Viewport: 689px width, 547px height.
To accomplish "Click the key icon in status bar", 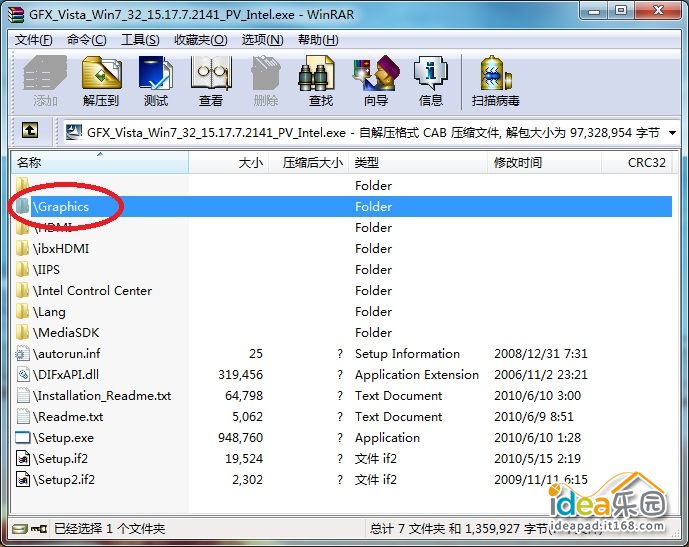I will 39,529.
